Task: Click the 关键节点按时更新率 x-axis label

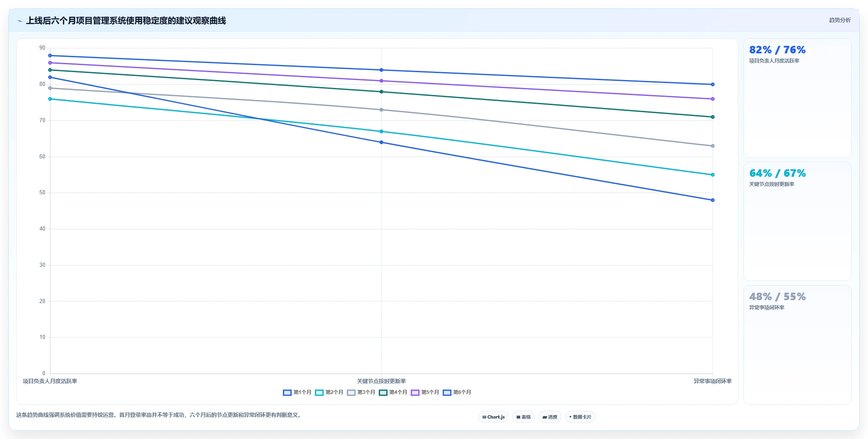Action: tap(381, 381)
